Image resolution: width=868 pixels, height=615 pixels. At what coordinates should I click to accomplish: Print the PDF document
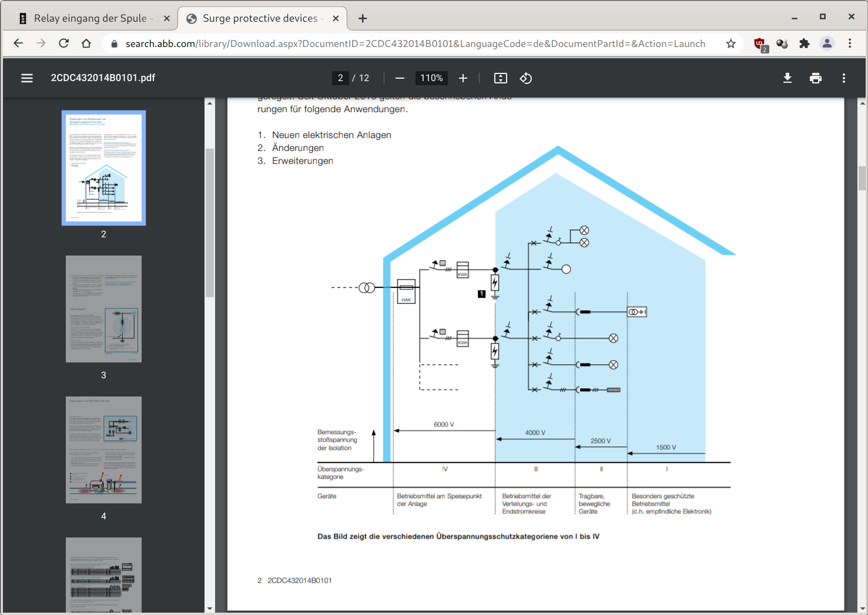coord(816,78)
